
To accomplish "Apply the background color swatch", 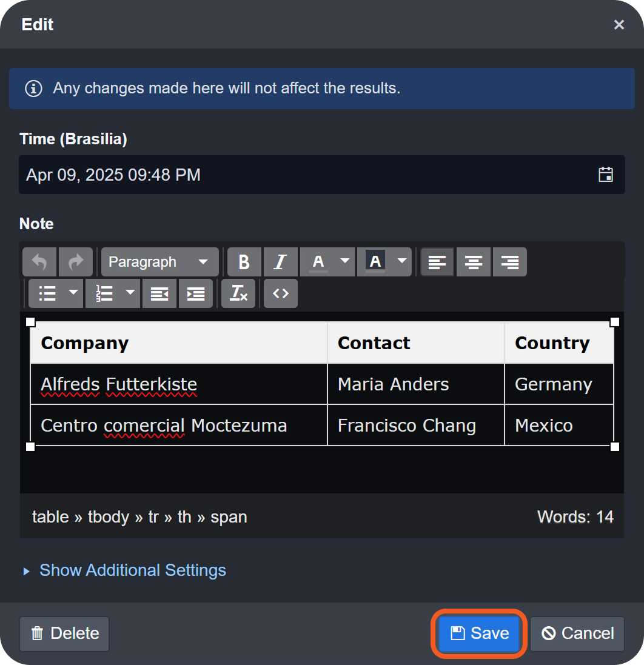I will coord(375,262).
